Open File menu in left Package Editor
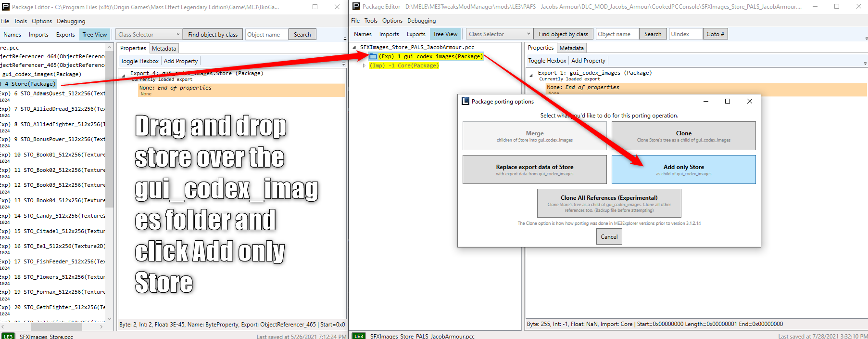 click(x=5, y=21)
